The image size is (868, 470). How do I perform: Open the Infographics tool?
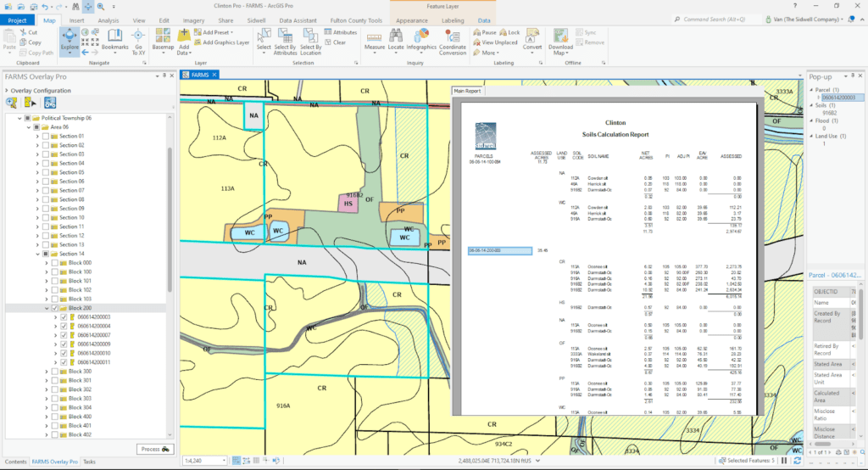(x=421, y=41)
